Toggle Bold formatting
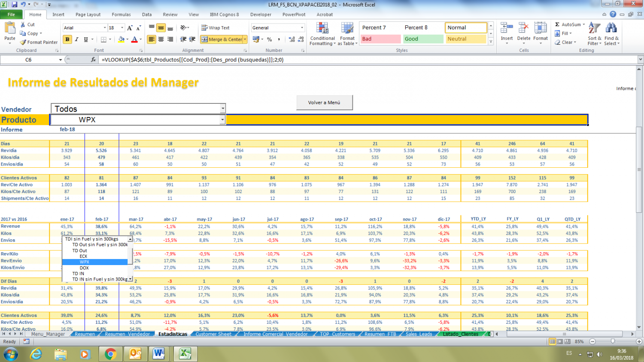The width and height of the screenshot is (644, 362). [67, 39]
